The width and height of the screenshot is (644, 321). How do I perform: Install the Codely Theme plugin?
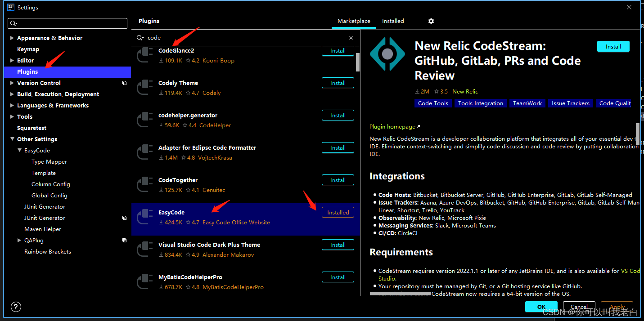point(338,83)
